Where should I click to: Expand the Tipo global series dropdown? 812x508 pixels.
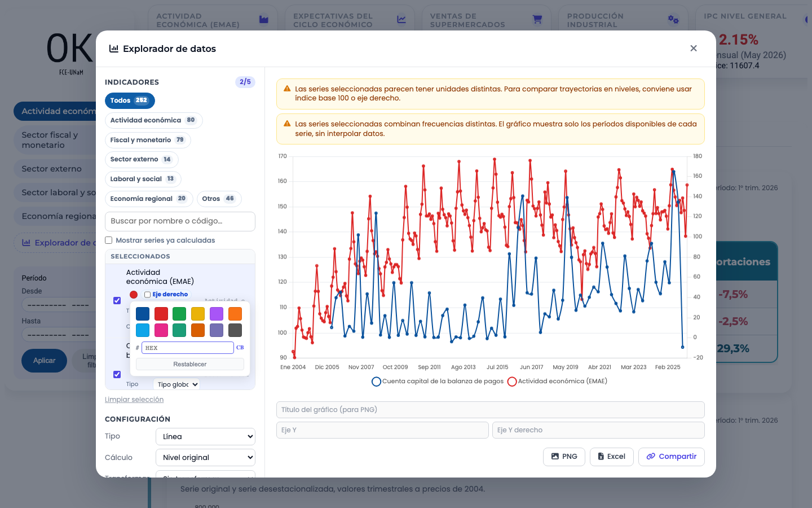point(176,384)
